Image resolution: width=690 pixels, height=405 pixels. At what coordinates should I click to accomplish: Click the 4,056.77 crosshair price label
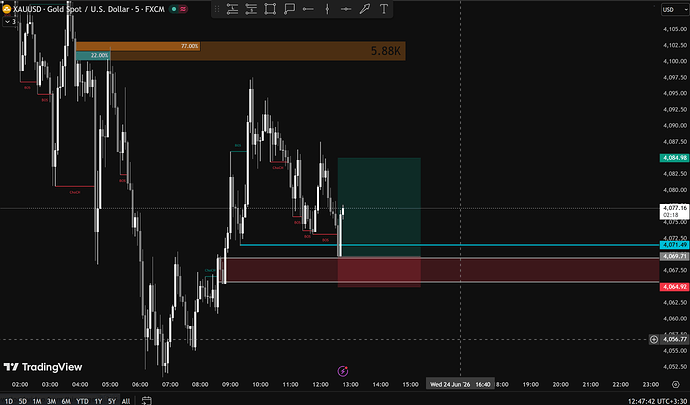coord(674,339)
